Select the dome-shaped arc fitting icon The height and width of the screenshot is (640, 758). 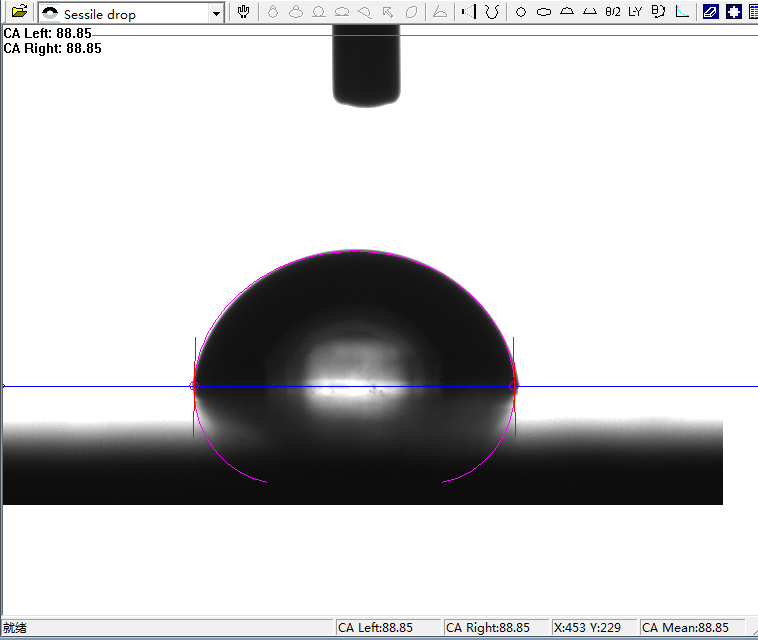pos(567,12)
